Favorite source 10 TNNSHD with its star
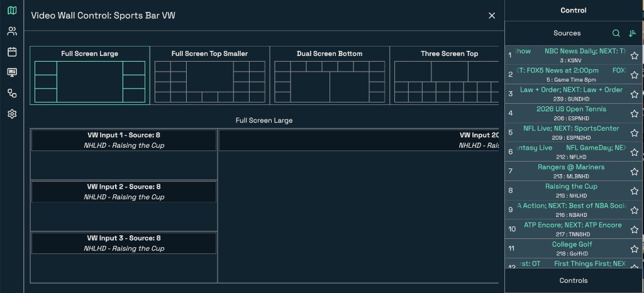The image size is (644, 293). pyautogui.click(x=634, y=229)
